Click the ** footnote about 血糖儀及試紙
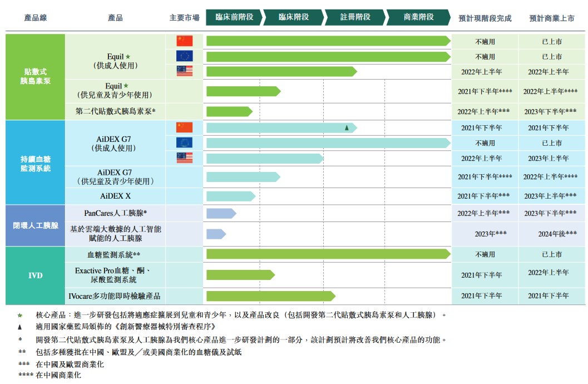The width and height of the screenshot is (588, 384). coord(130,352)
